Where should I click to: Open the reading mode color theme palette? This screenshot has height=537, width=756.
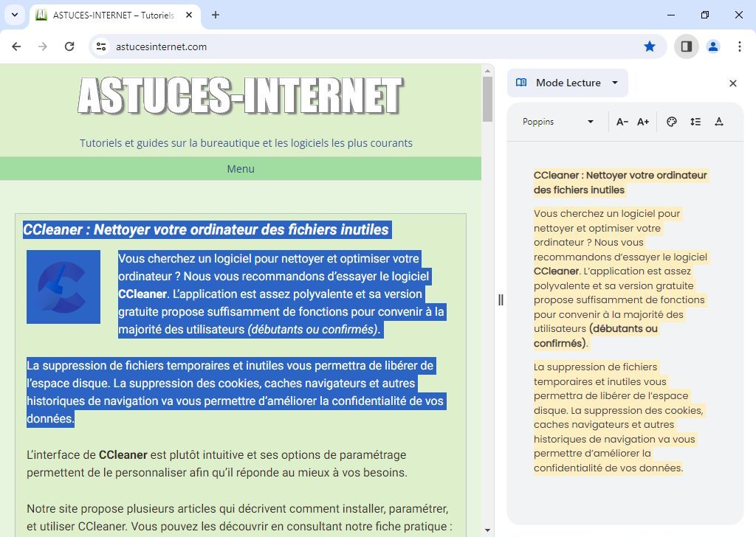[671, 121]
